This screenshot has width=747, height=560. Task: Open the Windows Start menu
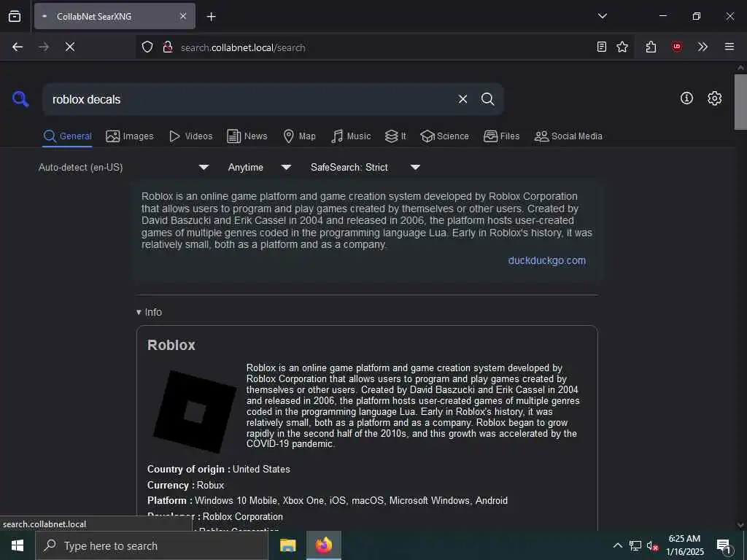(x=18, y=545)
